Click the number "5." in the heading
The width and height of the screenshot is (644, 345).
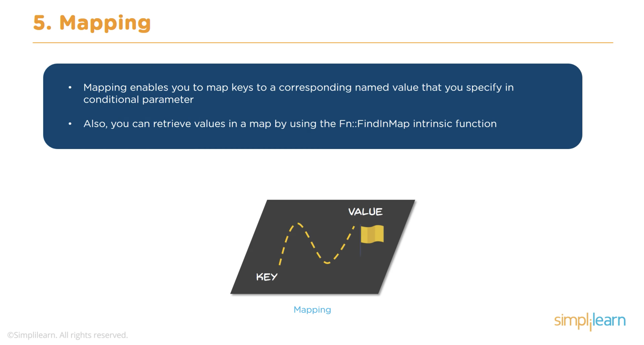pos(42,23)
